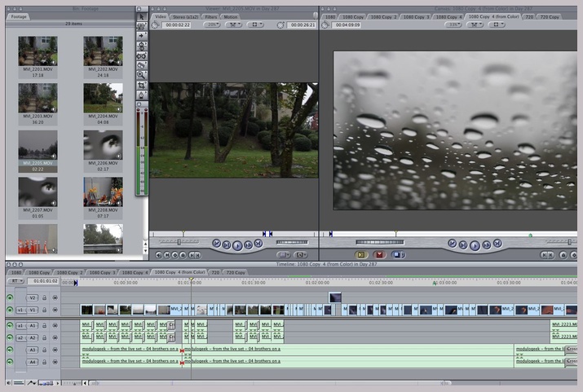583x392 pixels.
Task: Toggle audible state of track A3
Action: [x=10, y=350]
